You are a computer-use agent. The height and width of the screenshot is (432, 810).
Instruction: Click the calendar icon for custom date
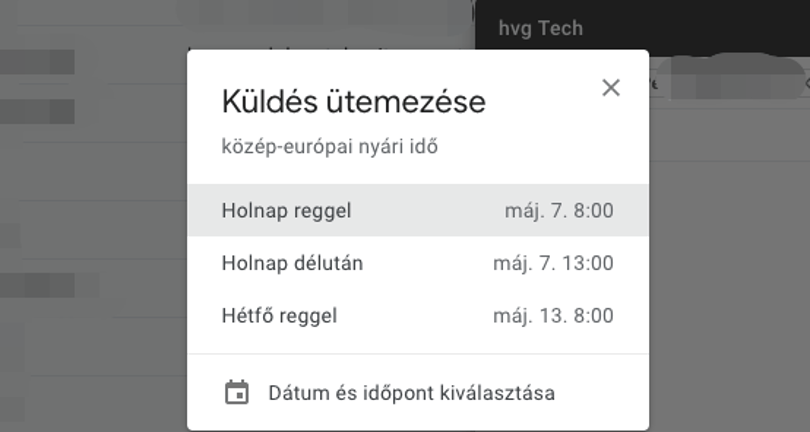(237, 393)
